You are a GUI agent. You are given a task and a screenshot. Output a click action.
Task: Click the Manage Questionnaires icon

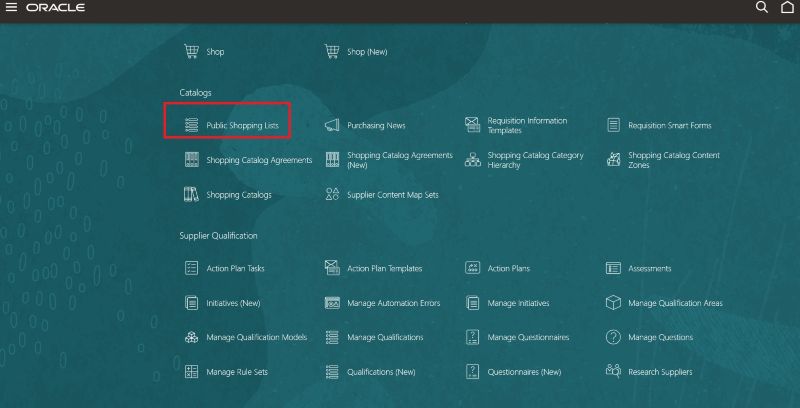[x=472, y=337]
